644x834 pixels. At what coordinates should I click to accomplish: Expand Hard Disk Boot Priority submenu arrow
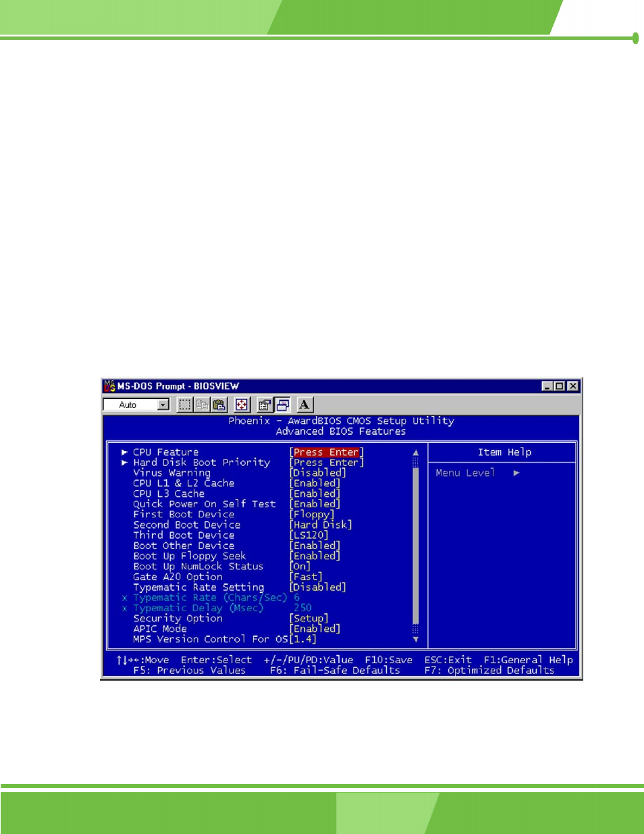tap(124, 463)
